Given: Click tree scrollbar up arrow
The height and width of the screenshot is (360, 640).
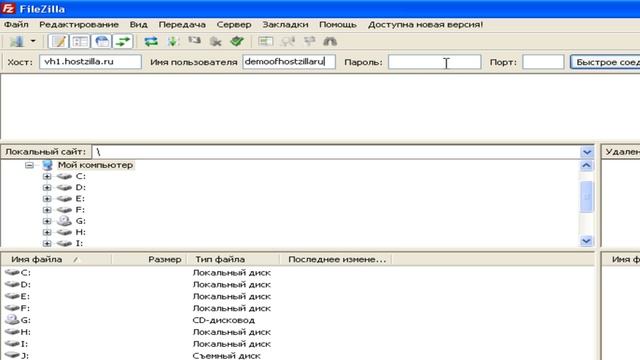Looking at the screenshot, I should (586, 165).
